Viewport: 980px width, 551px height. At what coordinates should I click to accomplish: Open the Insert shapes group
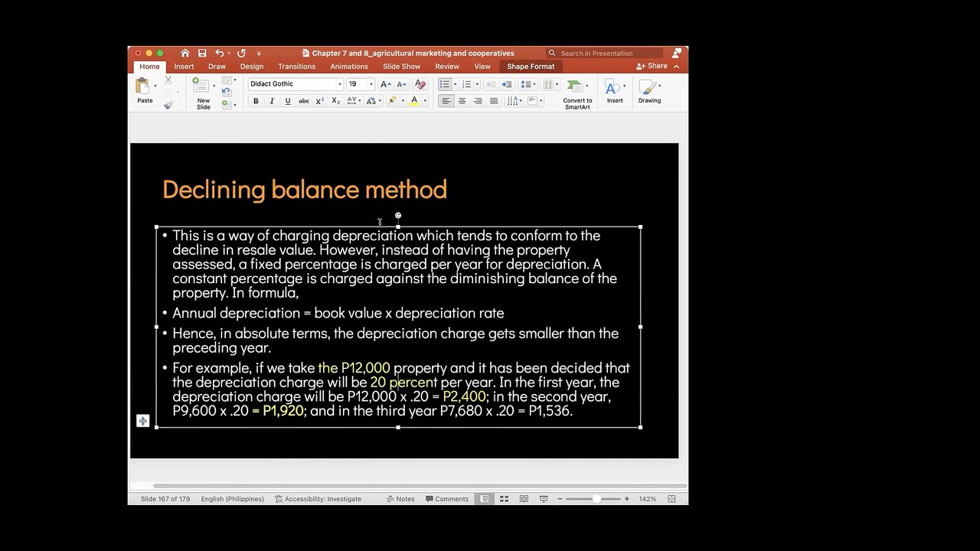[x=615, y=92]
